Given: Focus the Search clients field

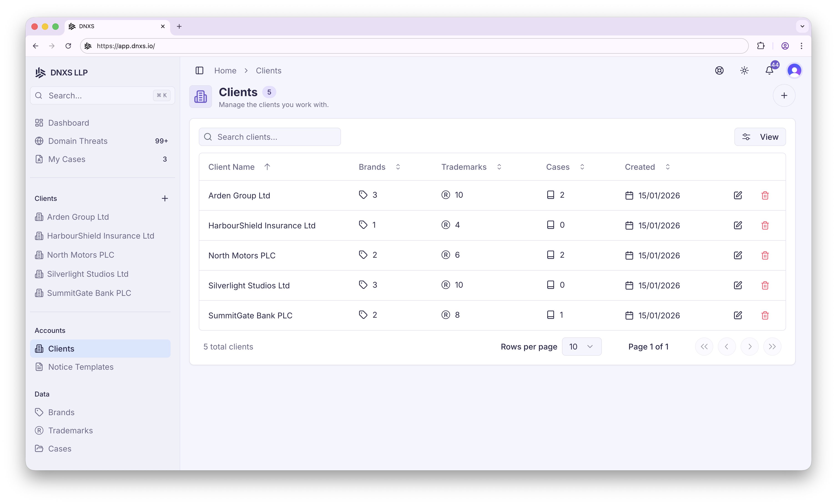Looking at the screenshot, I should (x=270, y=137).
